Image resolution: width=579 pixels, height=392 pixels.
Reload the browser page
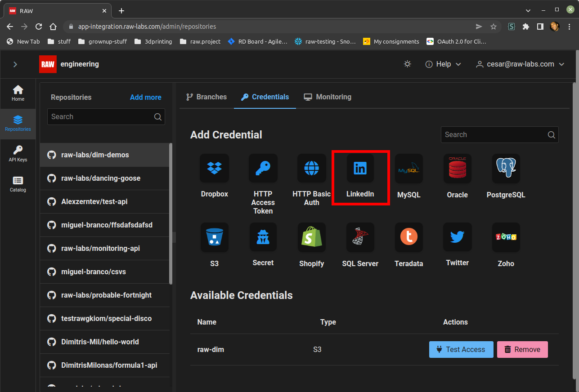39,27
